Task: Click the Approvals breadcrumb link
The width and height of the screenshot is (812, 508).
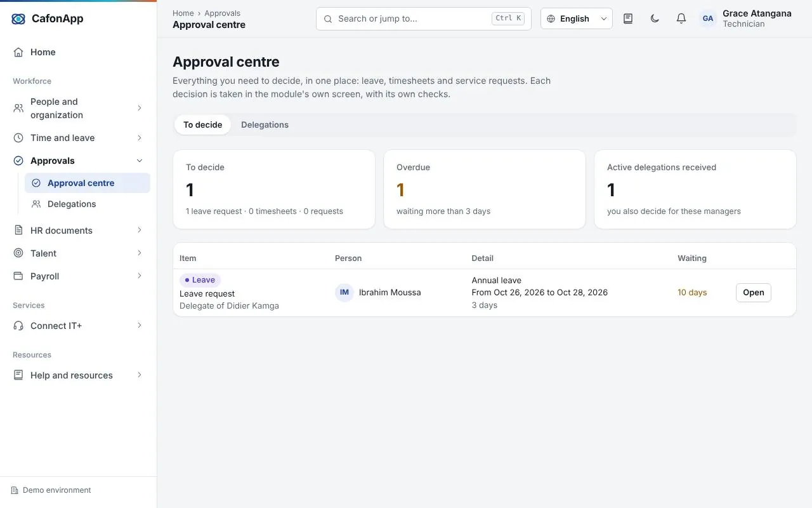Action: click(x=222, y=13)
